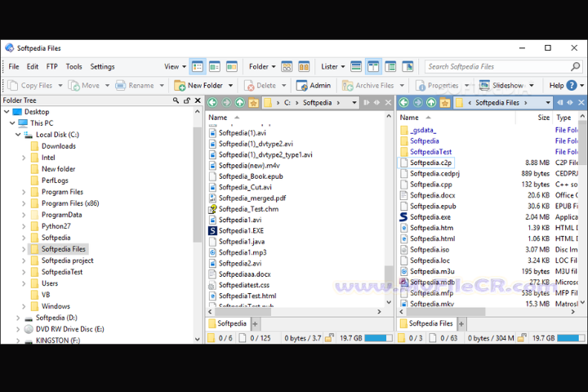Enable Admin mode
Viewport: 588px width, 392px height.
[314, 86]
